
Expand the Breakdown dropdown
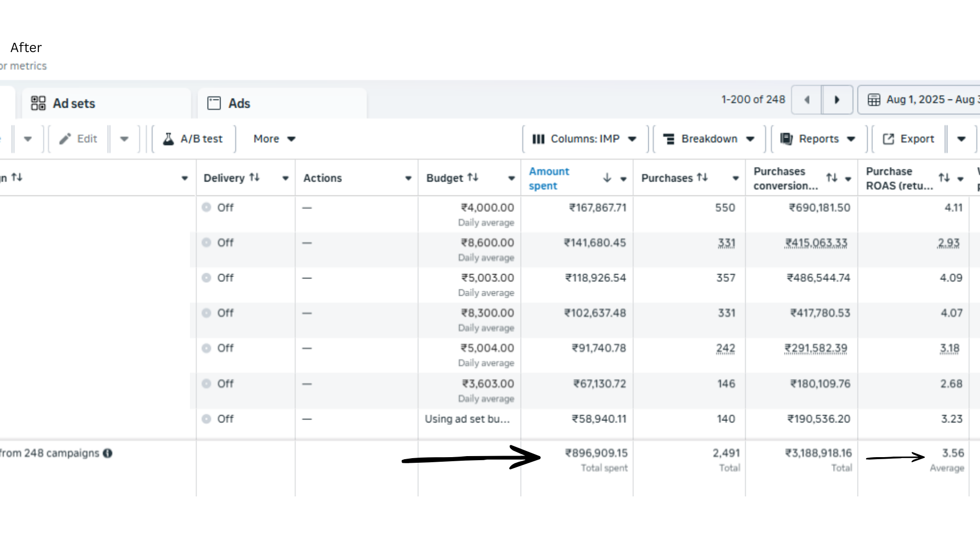708,139
